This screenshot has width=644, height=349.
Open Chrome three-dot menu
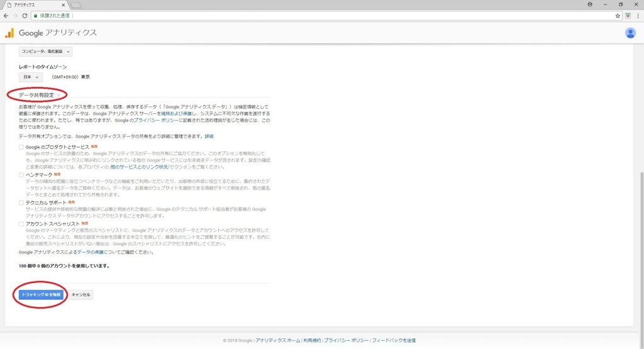[638, 16]
